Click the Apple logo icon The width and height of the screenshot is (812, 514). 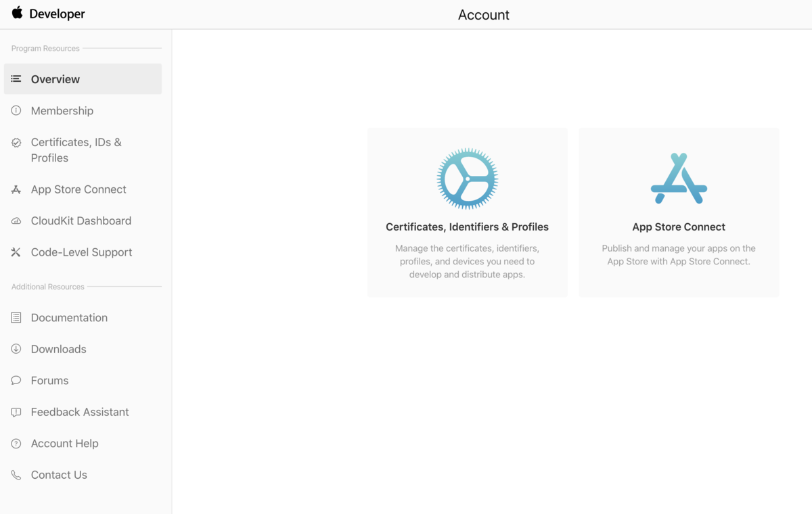click(17, 13)
